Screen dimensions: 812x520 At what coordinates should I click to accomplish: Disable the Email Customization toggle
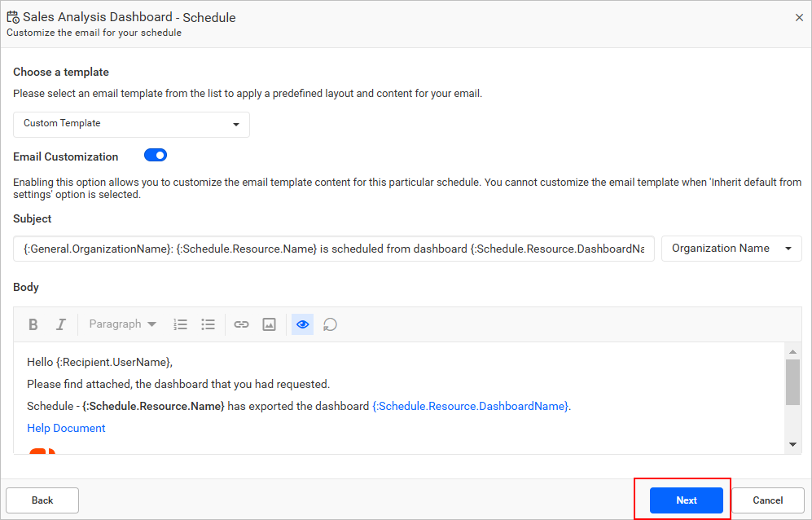(155, 155)
